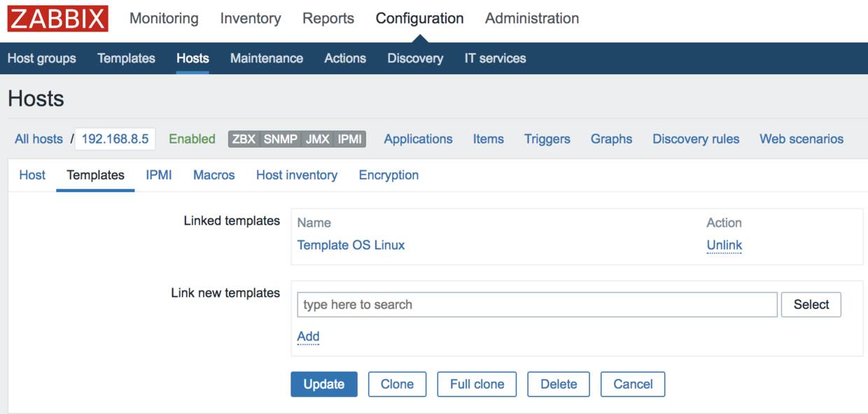Click the Clone button
The height and width of the screenshot is (414, 868).
pos(397,384)
